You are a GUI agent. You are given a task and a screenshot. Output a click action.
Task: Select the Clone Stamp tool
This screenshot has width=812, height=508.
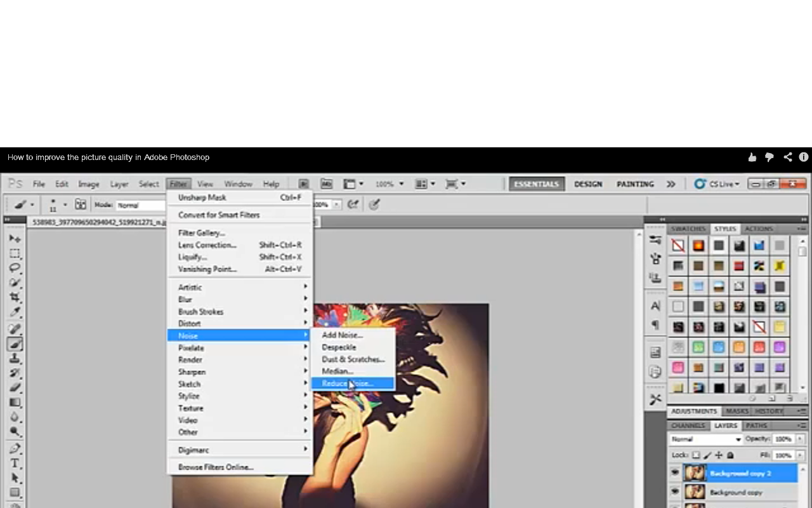coord(15,359)
